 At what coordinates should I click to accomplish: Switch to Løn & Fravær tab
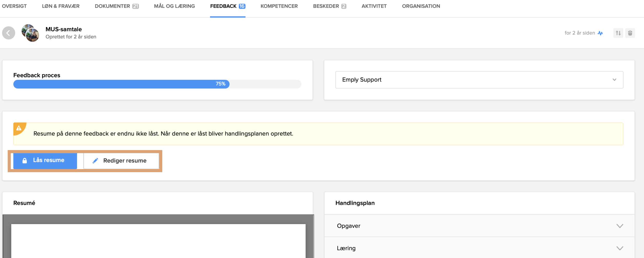click(61, 6)
